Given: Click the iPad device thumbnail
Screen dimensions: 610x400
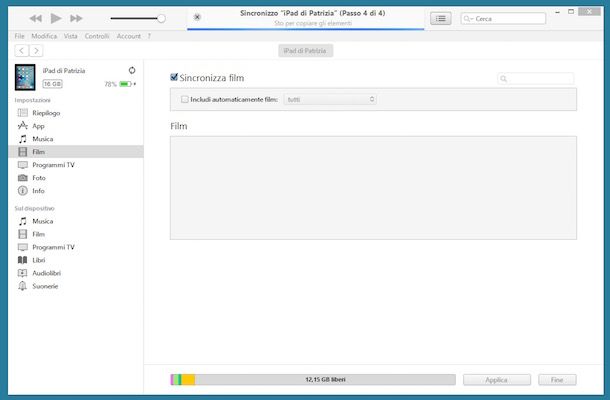Looking at the screenshot, I should pyautogui.click(x=25, y=77).
